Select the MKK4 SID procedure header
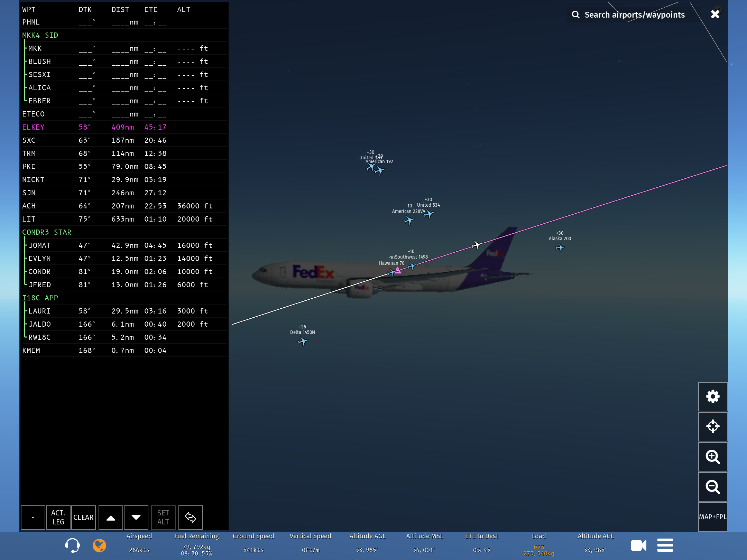The image size is (747, 560). tap(40, 35)
